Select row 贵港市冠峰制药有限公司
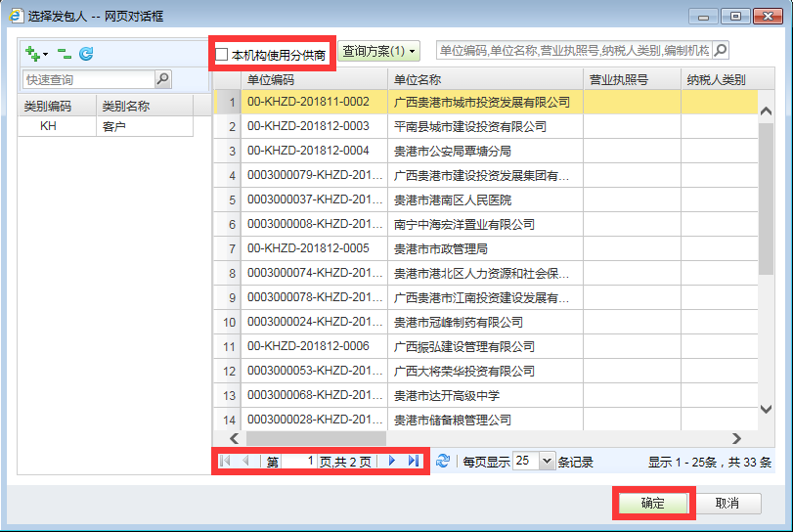The width and height of the screenshot is (793, 532). point(486,322)
